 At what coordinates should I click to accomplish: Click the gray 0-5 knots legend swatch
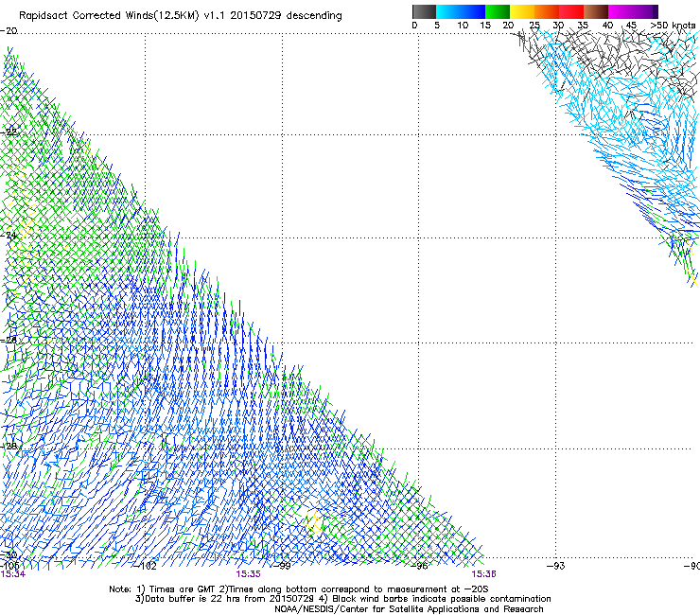coord(424,11)
